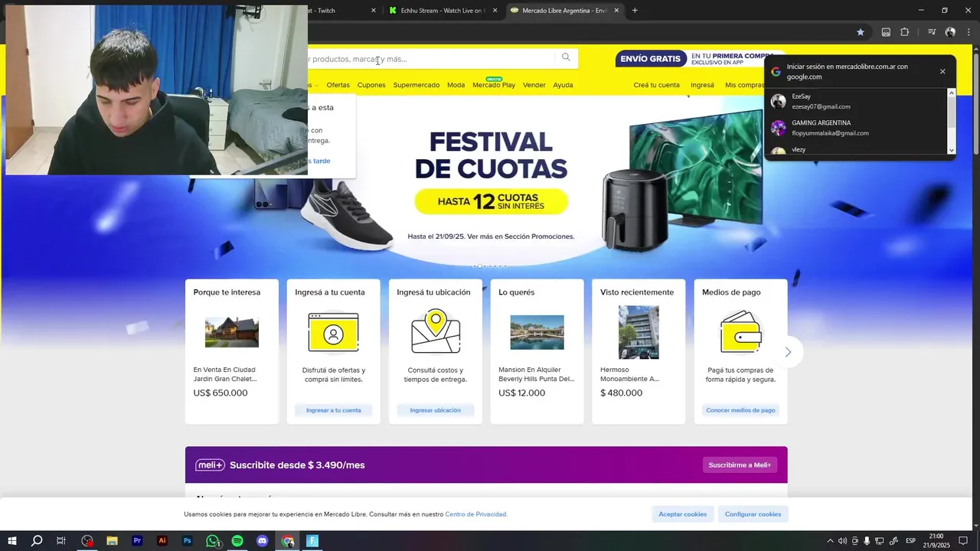This screenshot has width=980, height=551.
Task: Open WhatsApp from the taskbar
Action: pos(212,541)
